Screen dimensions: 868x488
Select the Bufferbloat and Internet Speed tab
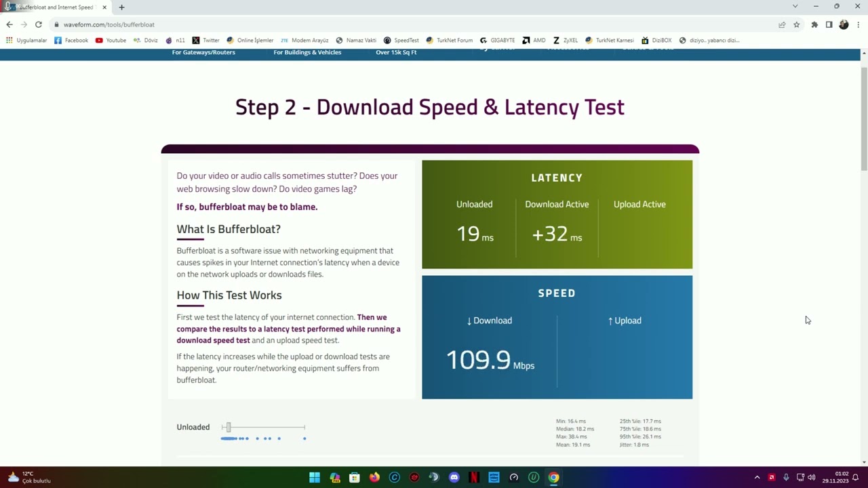click(56, 7)
